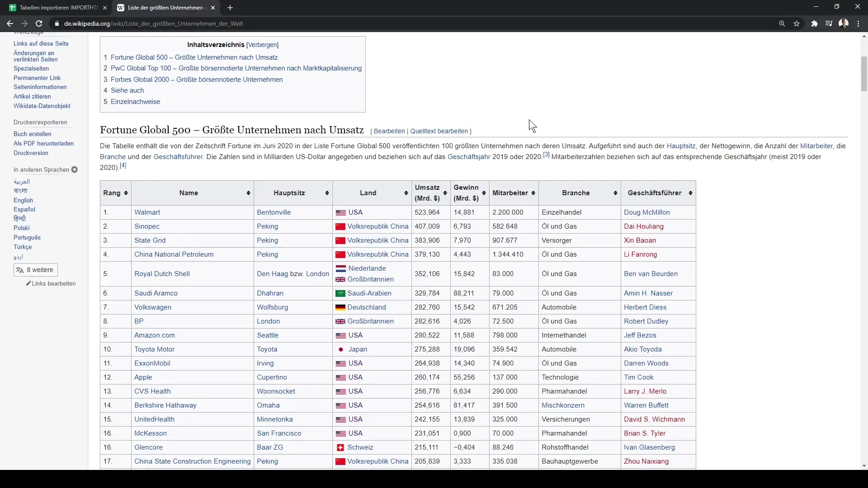The height and width of the screenshot is (488, 868).
Task: Click 'Drucken/exportieren' sidebar section
Action: 40,122
